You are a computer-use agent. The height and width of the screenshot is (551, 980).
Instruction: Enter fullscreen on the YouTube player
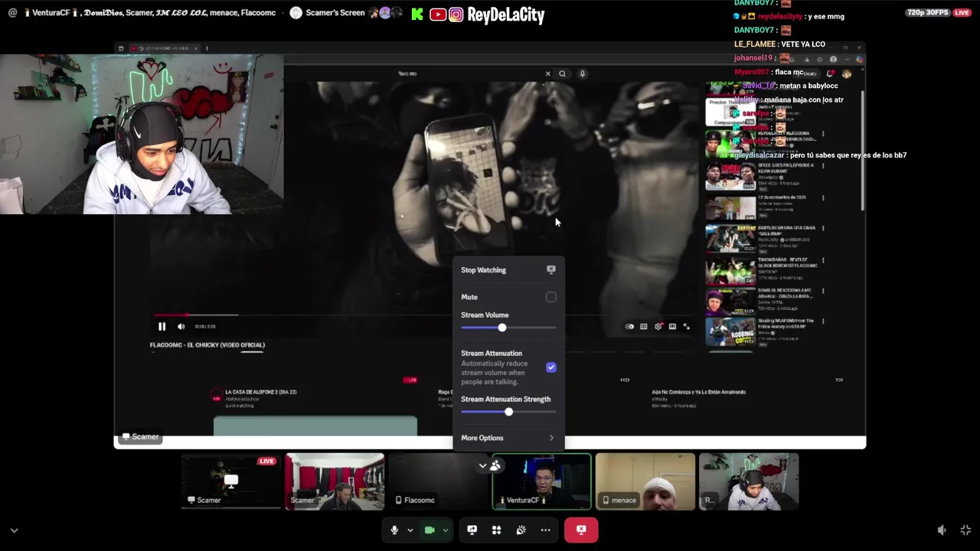point(687,327)
